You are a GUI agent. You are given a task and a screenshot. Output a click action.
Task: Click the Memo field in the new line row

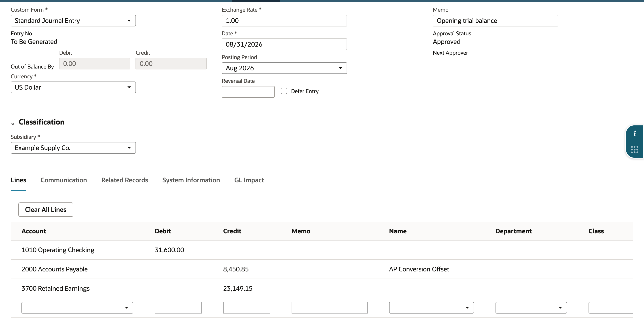[x=329, y=307]
